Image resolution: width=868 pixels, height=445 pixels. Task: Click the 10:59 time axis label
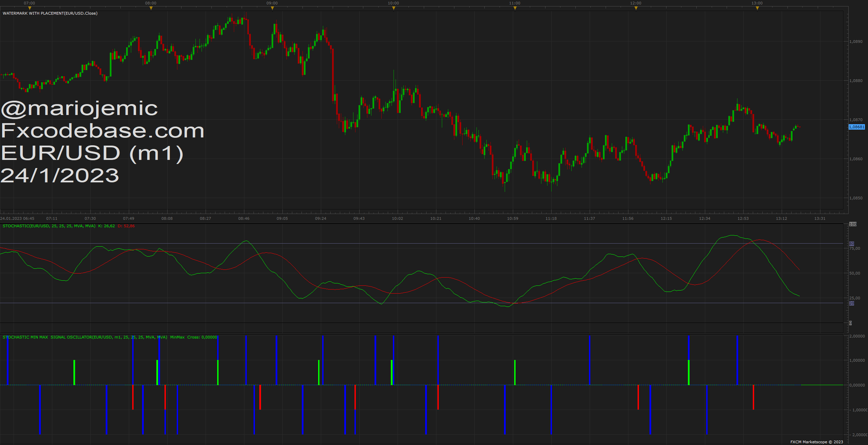click(x=513, y=218)
